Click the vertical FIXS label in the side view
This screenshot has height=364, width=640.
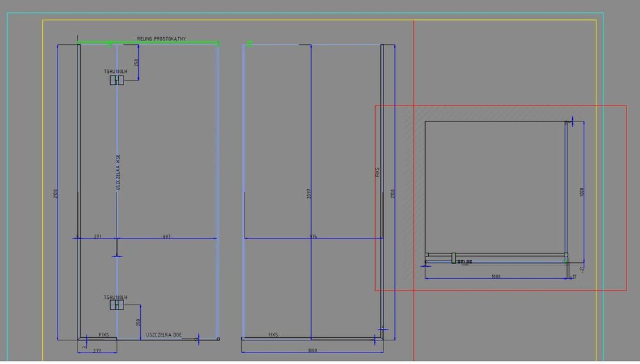tap(377, 172)
